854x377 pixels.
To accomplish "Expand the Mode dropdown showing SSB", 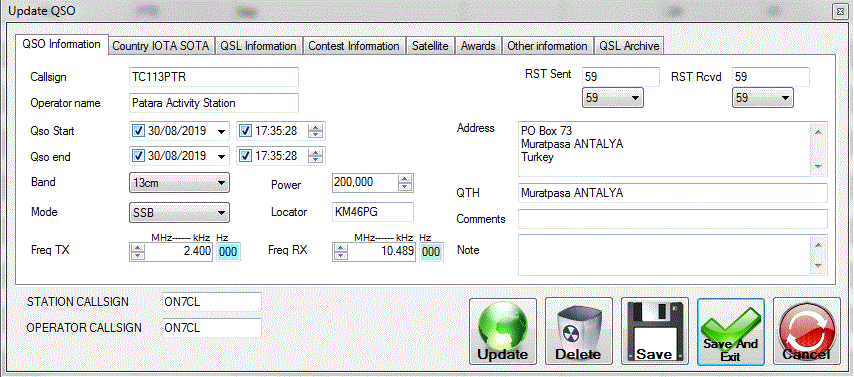I will click(179, 212).
